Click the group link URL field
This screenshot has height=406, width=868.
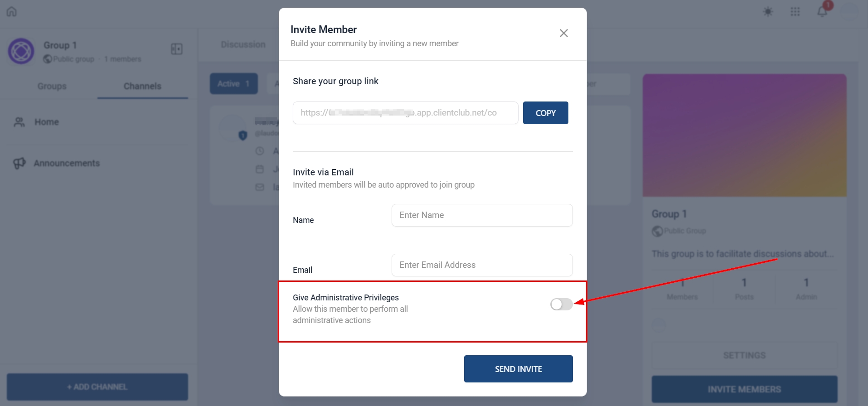pos(405,113)
